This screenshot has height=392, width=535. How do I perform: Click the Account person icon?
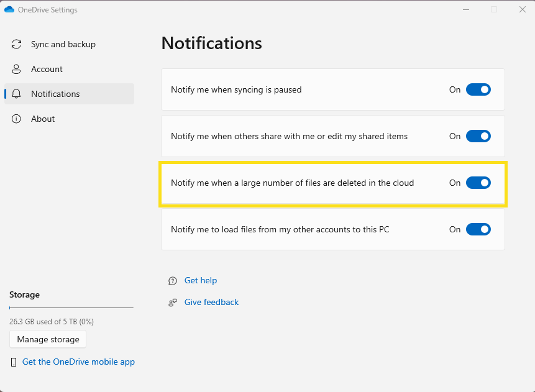[x=16, y=69]
